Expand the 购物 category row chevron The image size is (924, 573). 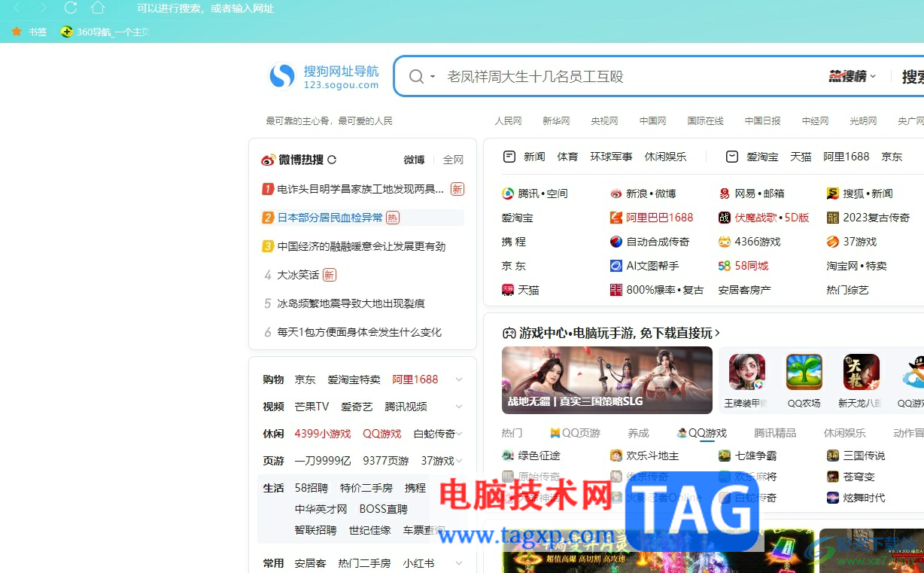pos(459,379)
